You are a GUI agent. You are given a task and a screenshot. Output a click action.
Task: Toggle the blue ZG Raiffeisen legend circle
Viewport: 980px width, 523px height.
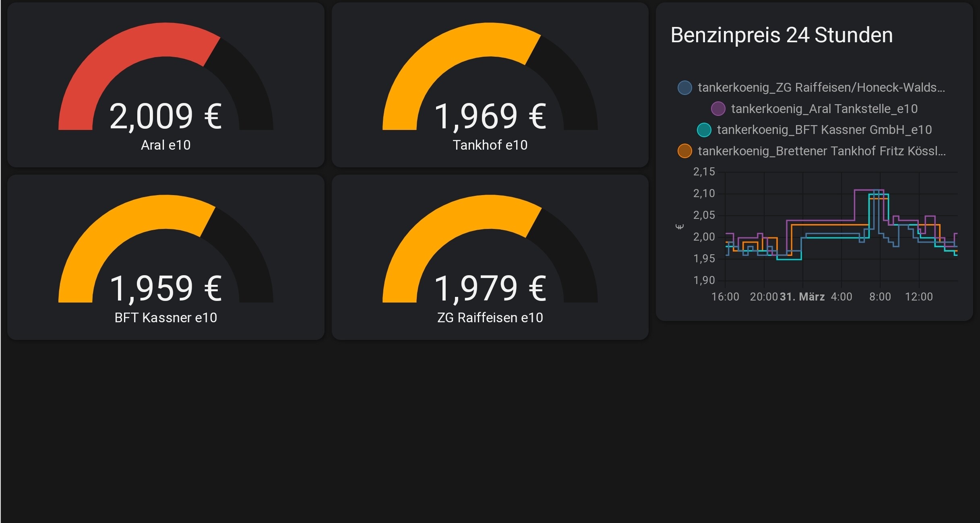[x=684, y=88]
